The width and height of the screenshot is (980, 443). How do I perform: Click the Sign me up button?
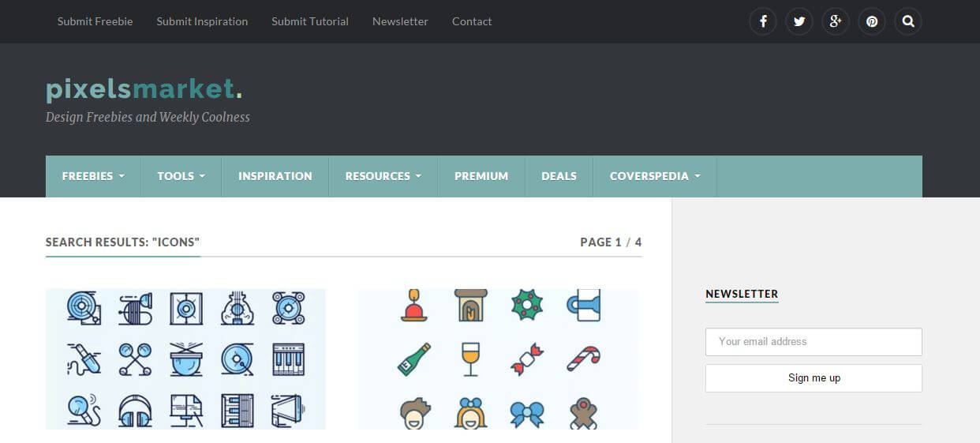pos(814,378)
